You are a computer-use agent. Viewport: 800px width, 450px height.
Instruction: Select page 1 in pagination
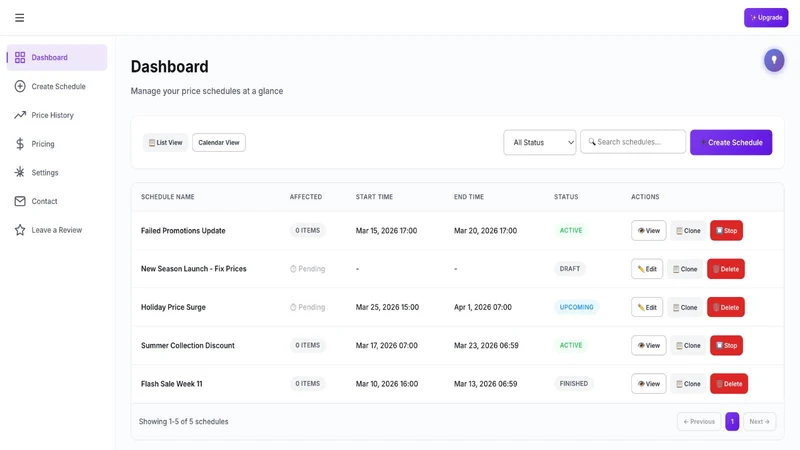[x=732, y=421]
